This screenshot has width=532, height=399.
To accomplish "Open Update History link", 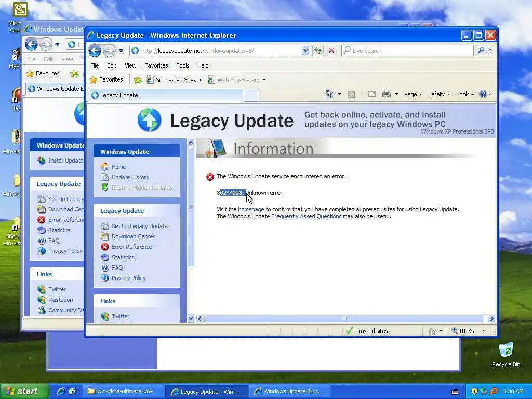I will (130, 177).
